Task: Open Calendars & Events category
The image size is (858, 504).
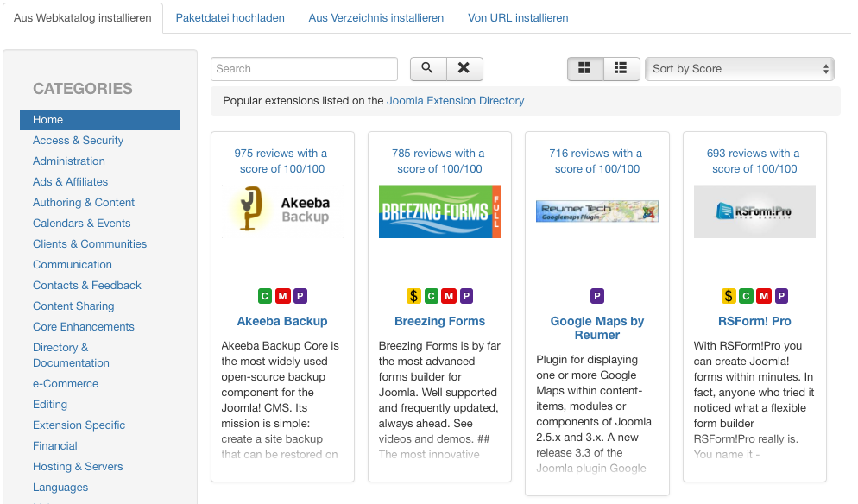Action: pyautogui.click(x=81, y=224)
